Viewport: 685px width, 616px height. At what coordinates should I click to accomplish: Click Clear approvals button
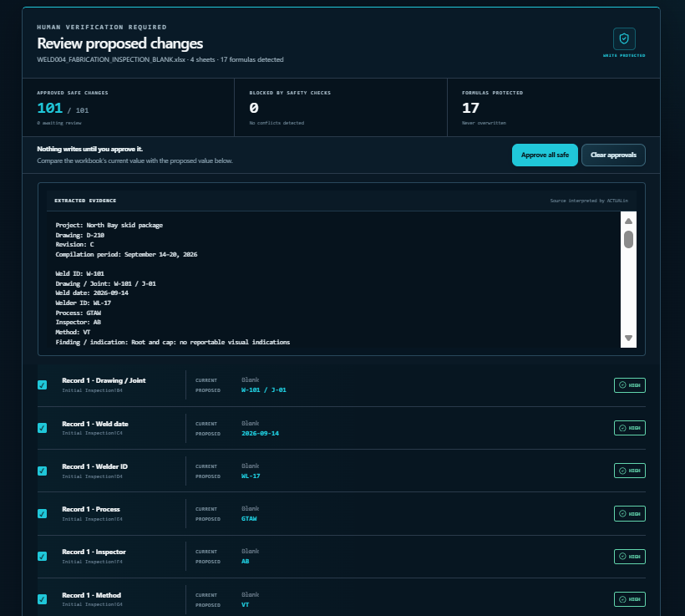tap(613, 155)
